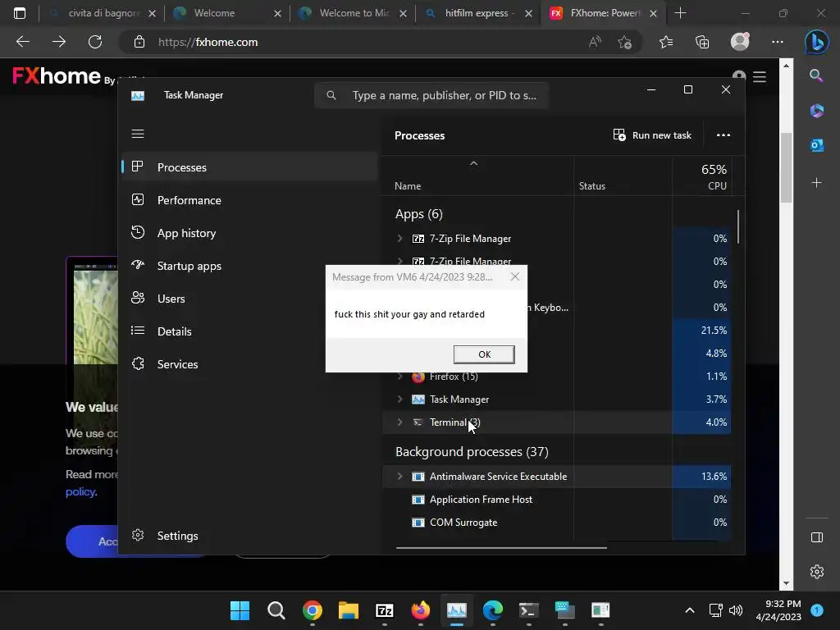The image size is (840, 630).
Task: Open the Task Manager hamburger navigation menu
Action: click(x=138, y=134)
